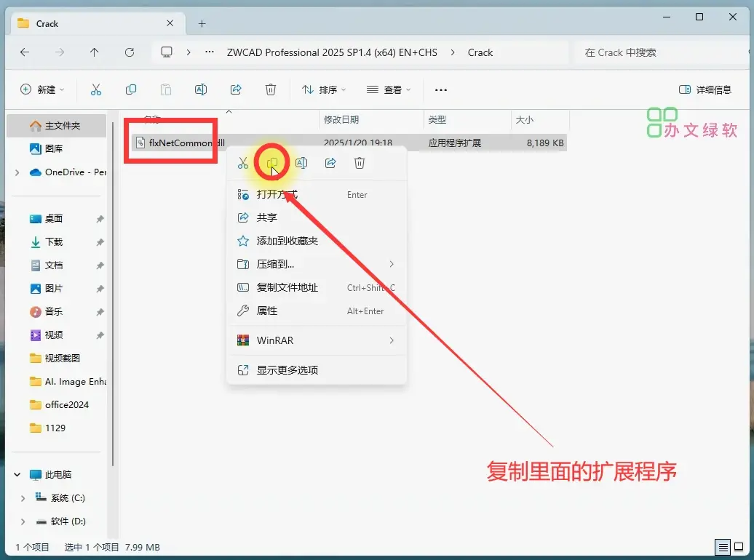Choose 属性 in context menu
The height and width of the screenshot is (560, 754).
317,311
